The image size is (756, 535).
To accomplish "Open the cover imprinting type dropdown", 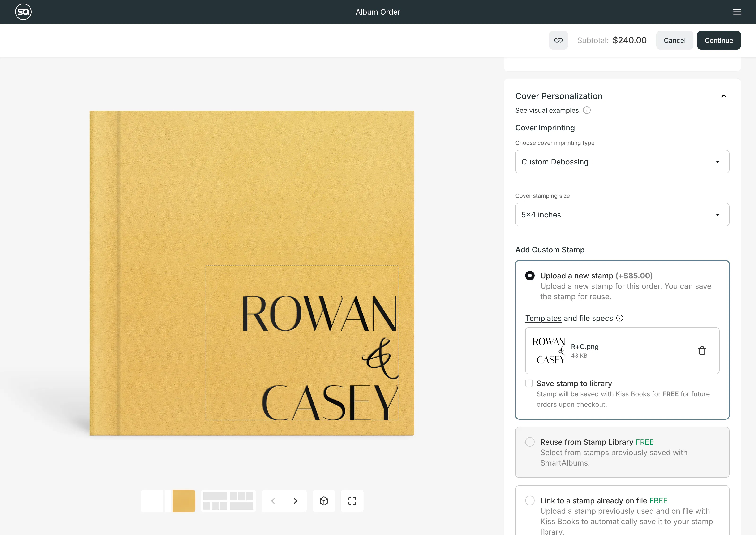I will click(622, 162).
